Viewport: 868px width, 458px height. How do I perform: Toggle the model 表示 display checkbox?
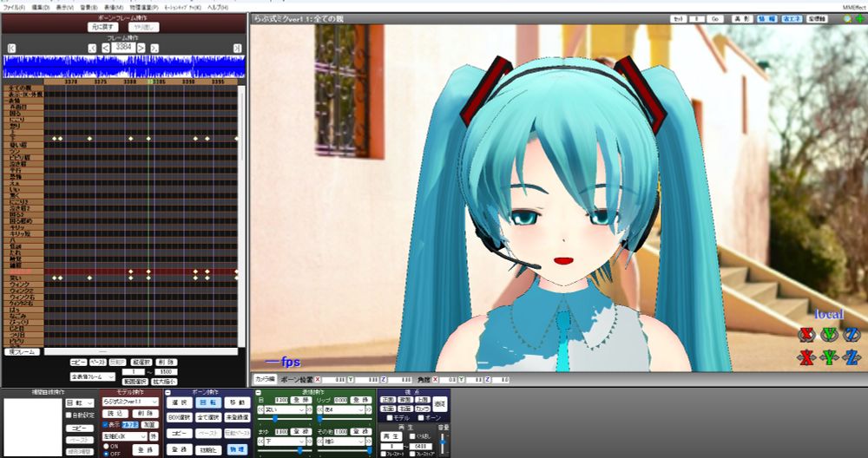point(106,424)
